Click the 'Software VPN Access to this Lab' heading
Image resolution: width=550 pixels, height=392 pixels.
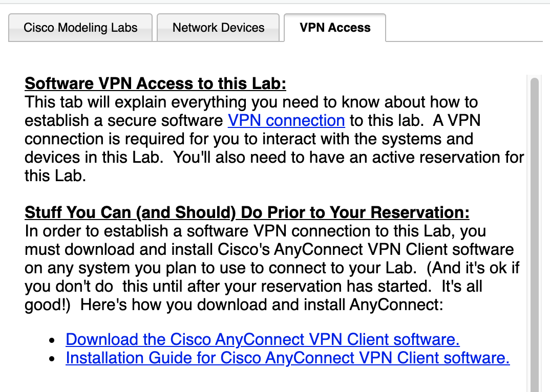tap(156, 83)
